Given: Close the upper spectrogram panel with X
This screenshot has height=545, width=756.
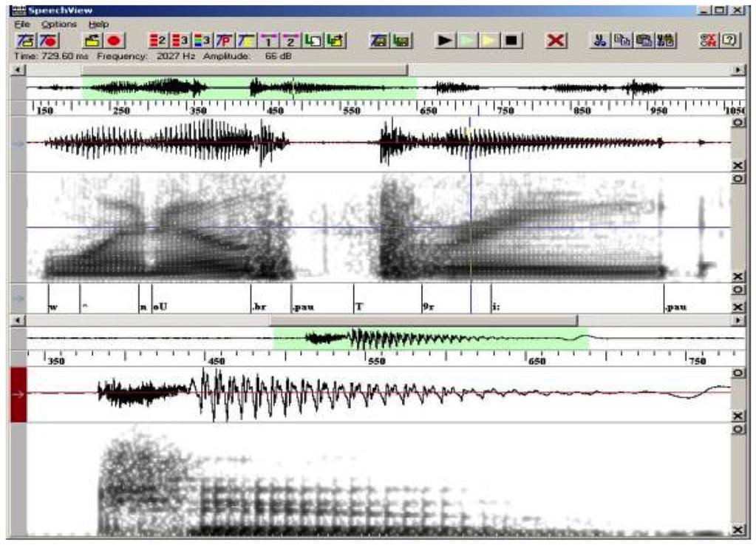Looking at the screenshot, I should [x=738, y=277].
